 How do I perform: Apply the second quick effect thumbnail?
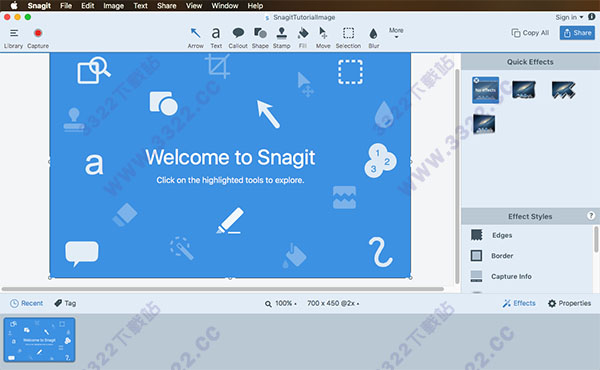pos(524,90)
